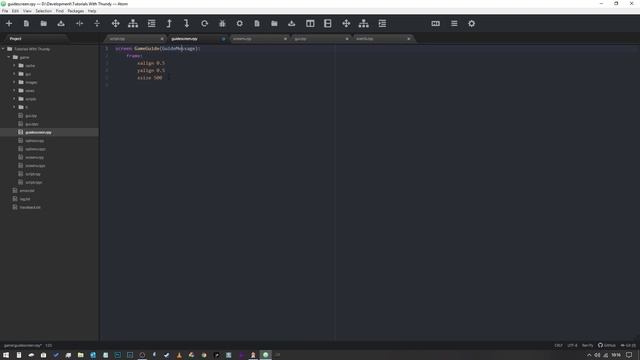
Task: Show hidden system tray icons chevron
Action: [x=589, y=355]
